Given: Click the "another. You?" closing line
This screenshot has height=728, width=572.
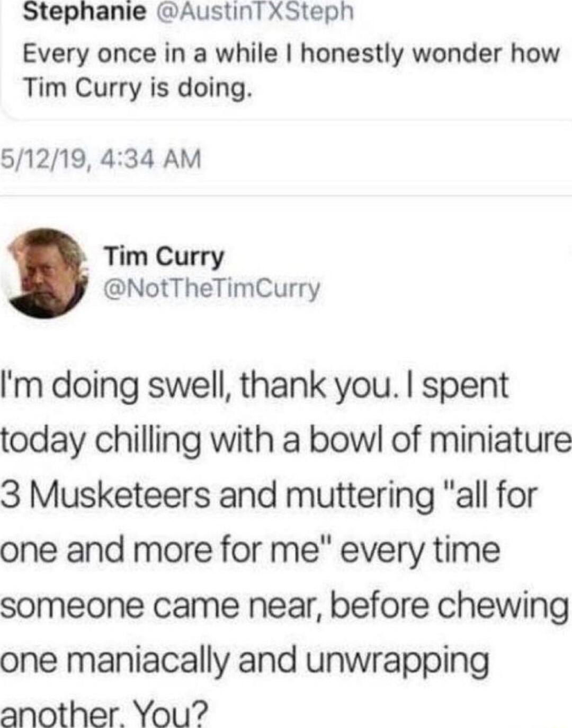Looking at the screenshot, I should pyautogui.click(x=105, y=714).
